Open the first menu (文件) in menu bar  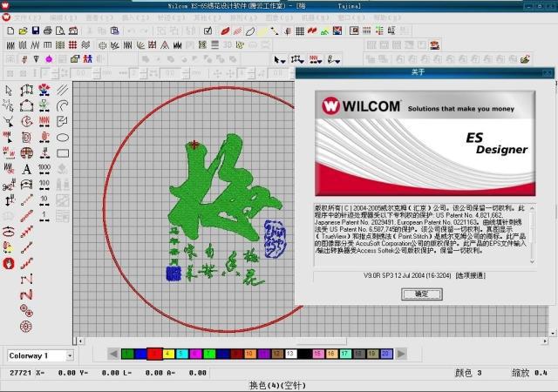tap(27, 17)
